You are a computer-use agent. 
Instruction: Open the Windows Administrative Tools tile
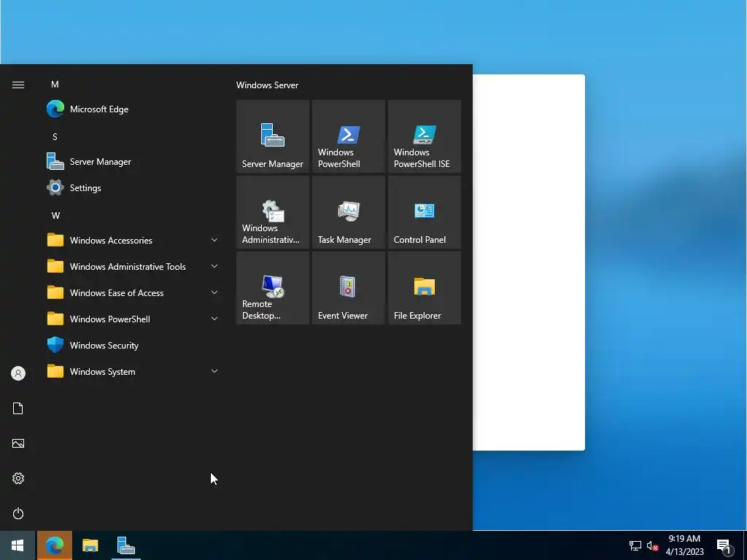click(273, 212)
